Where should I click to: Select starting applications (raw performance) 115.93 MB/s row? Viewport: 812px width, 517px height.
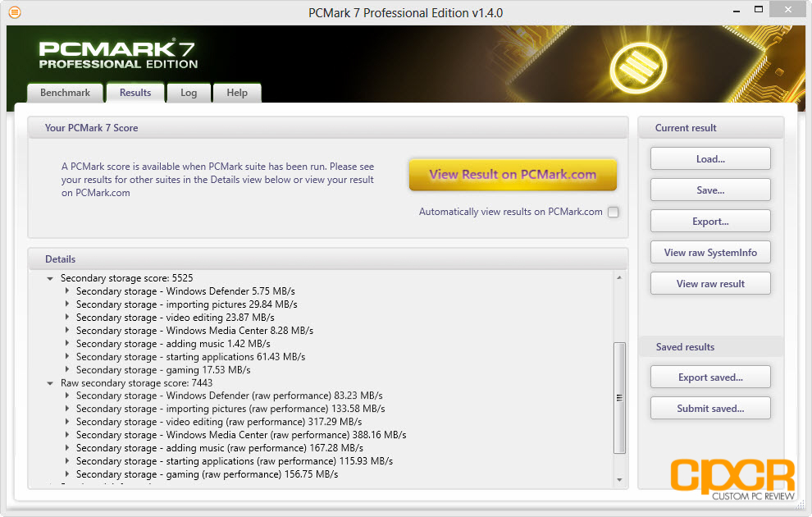pyautogui.click(x=235, y=460)
